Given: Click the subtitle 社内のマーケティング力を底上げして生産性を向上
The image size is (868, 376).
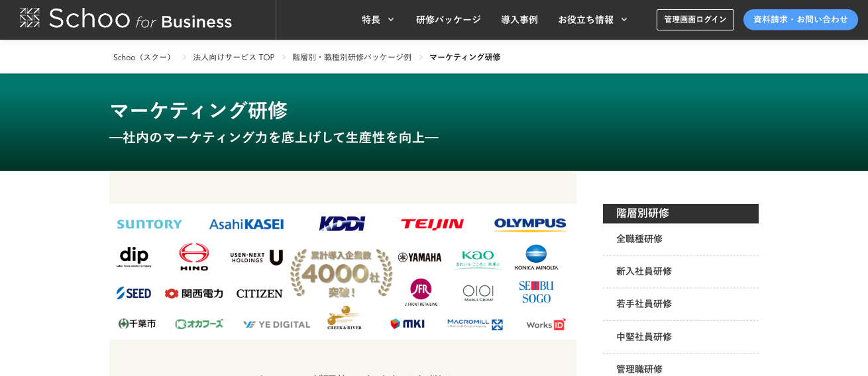Looking at the screenshot, I should tap(274, 138).
